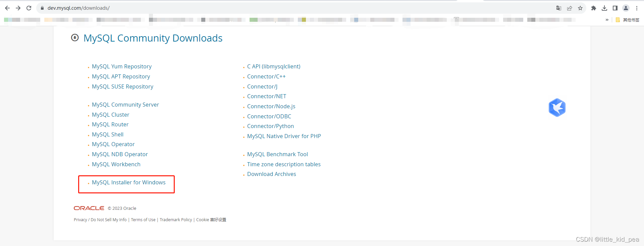Image resolution: width=644 pixels, height=246 pixels.
Task: Open MySQL Benchmark Tool link
Action: 278,154
